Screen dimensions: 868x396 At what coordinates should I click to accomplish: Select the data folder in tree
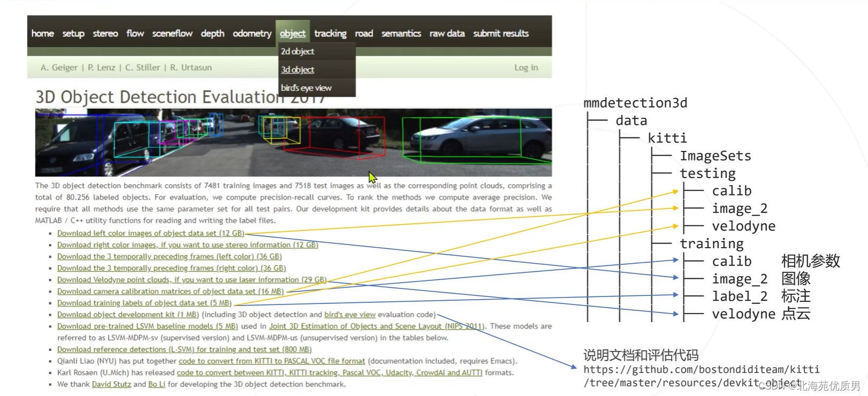coord(631,120)
